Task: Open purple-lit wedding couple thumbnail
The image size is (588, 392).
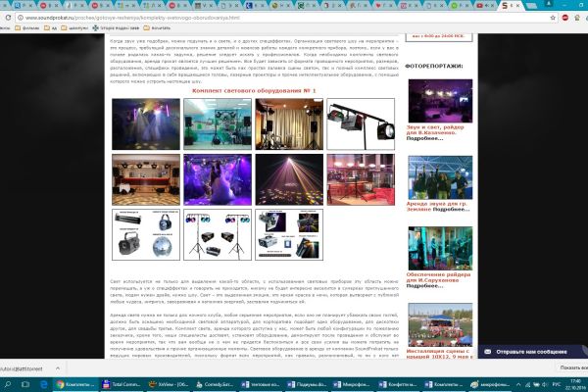Action: tap(218, 179)
